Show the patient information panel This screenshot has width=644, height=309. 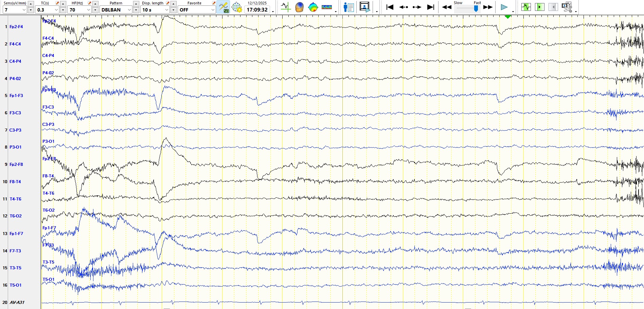pyautogui.click(x=348, y=7)
